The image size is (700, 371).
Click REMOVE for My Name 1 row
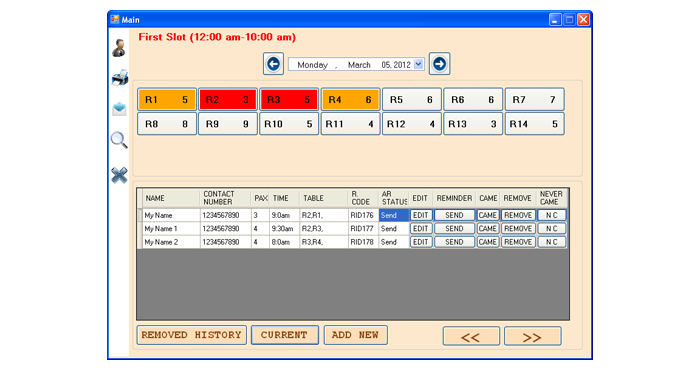tap(518, 229)
